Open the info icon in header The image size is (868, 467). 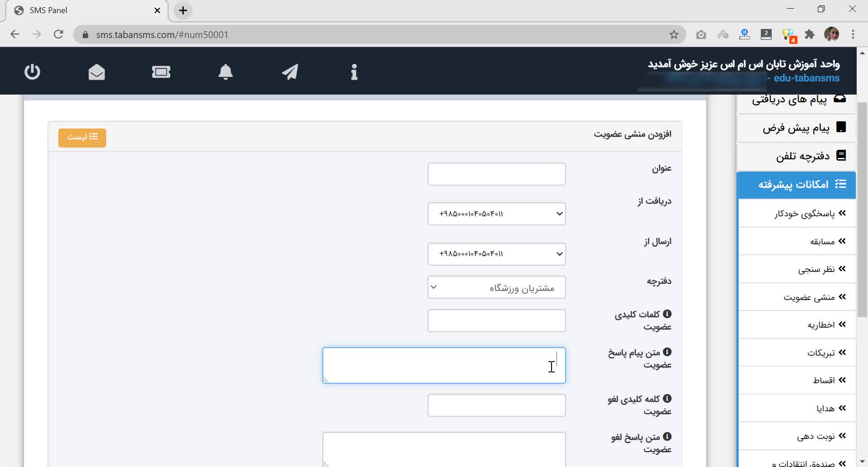pos(354,72)
